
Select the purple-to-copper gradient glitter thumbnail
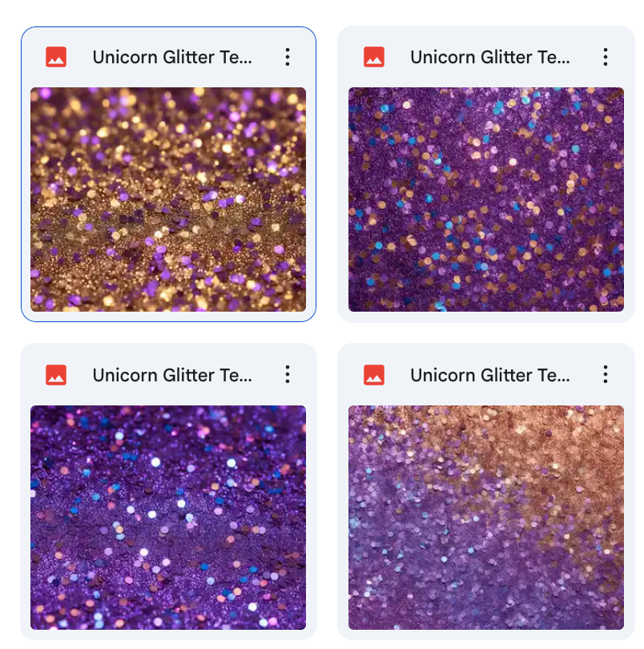point(486,518)
